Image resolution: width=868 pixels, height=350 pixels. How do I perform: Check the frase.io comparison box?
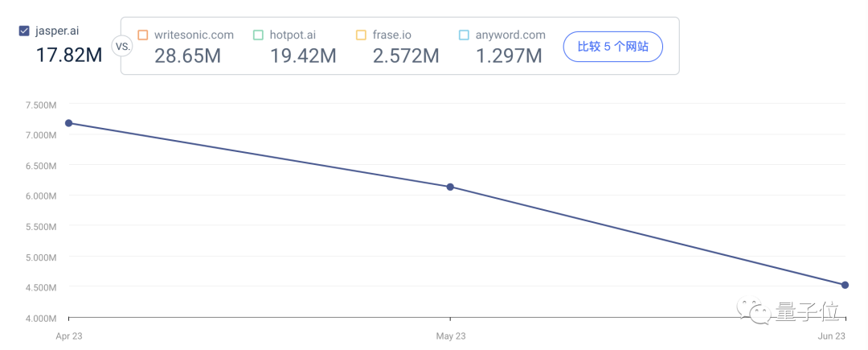point(361,35)
